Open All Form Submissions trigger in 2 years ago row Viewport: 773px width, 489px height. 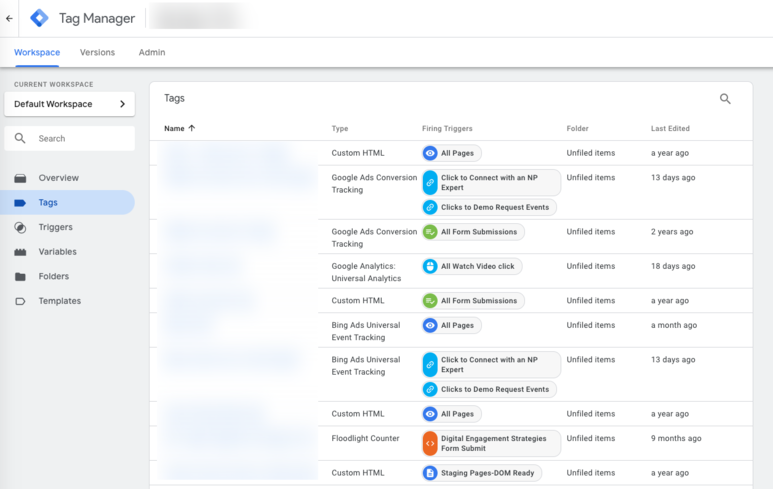point(473,232)
